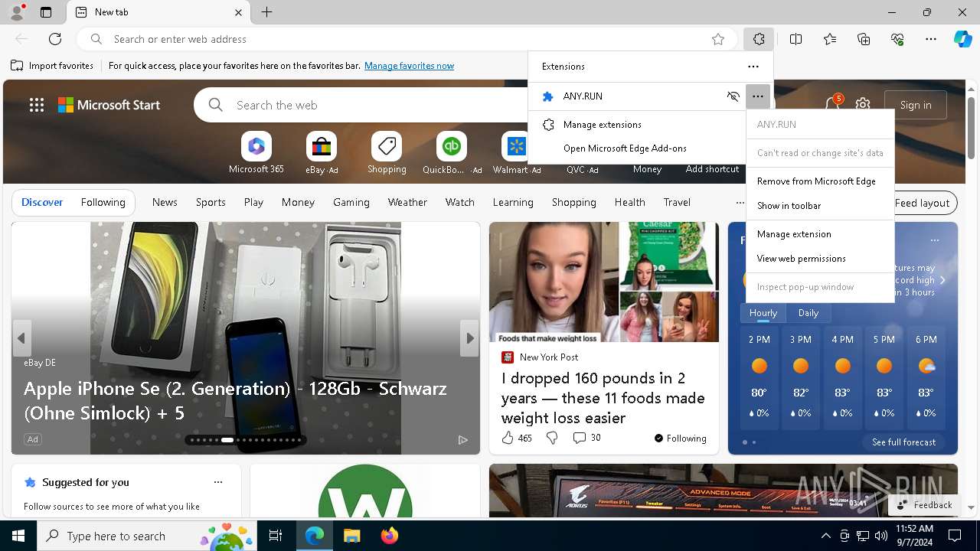The height and width of the screenshot is (551, 980).
Task: Open more actions for ANY.RUN extension
Action: click(x=757, y=96)
